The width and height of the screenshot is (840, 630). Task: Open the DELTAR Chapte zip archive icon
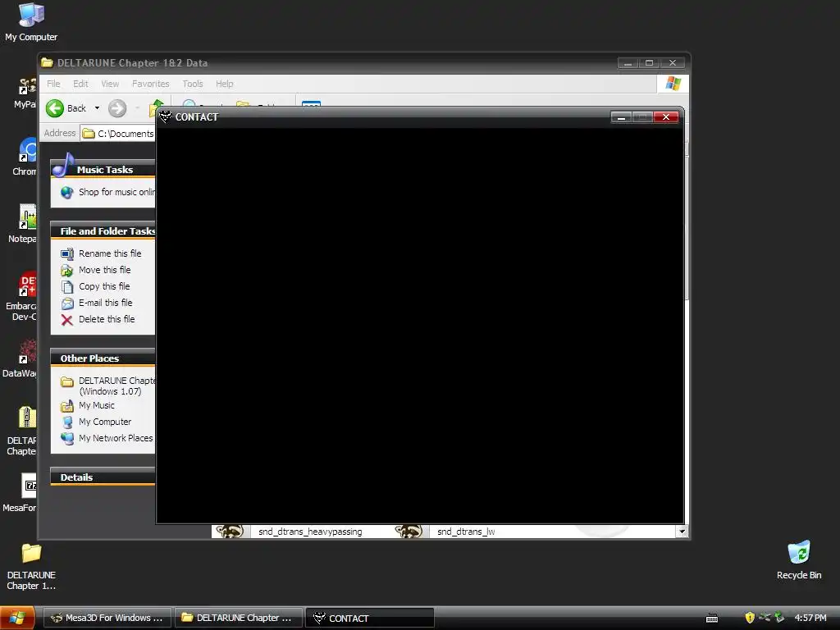tap(27, 418)
